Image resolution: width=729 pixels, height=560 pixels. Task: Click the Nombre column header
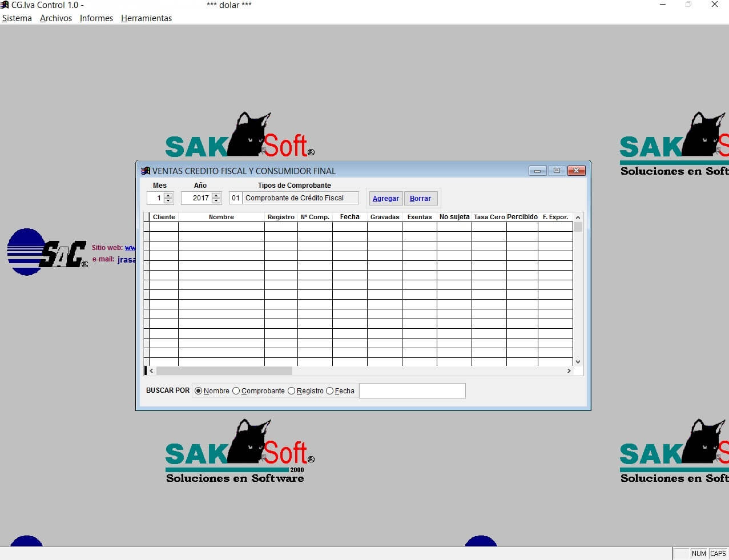coord(221,217)
